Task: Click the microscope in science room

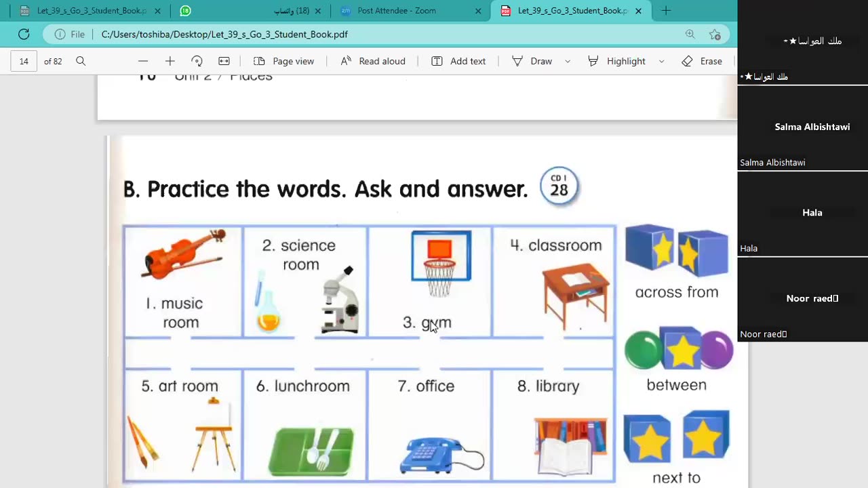Action: point(339,300)
